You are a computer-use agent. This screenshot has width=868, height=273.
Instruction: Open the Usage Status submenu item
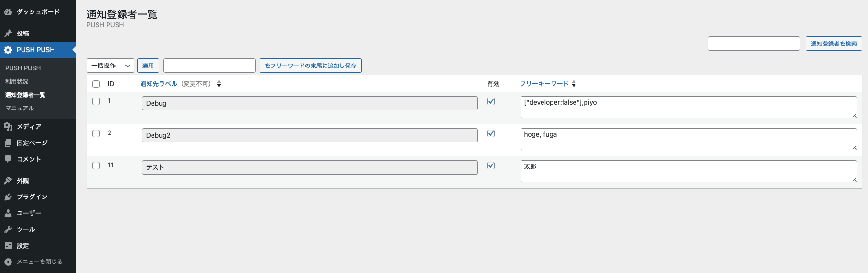coord(17,81)
